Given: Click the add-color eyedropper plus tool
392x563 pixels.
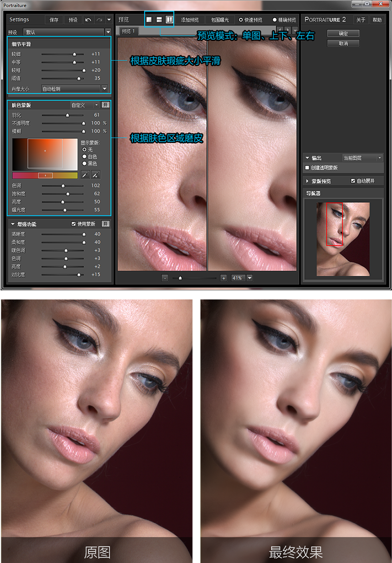Looking at the screenshot, I should (x=96, y=175).
